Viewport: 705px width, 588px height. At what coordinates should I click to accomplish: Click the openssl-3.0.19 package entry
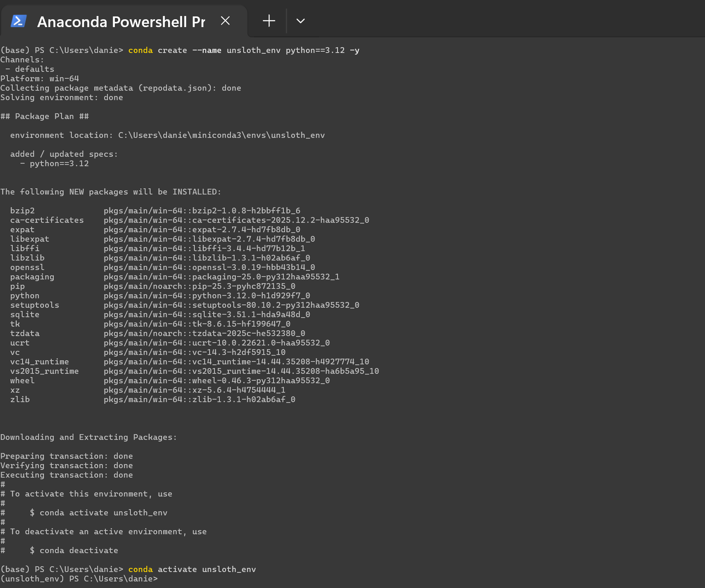253,268
